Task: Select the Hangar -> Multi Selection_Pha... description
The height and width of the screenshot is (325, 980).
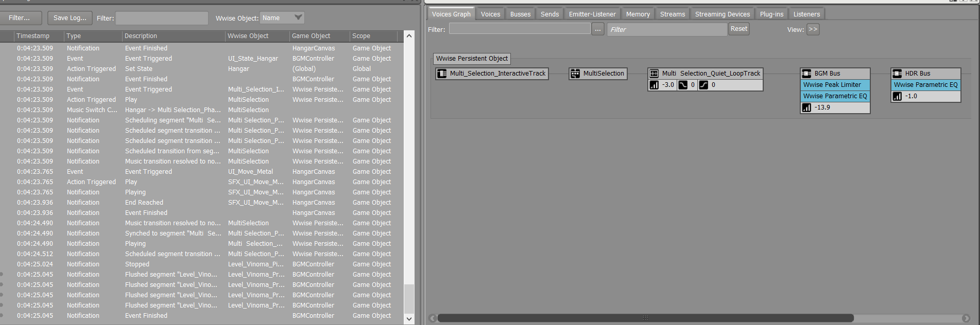Action: 173,110
